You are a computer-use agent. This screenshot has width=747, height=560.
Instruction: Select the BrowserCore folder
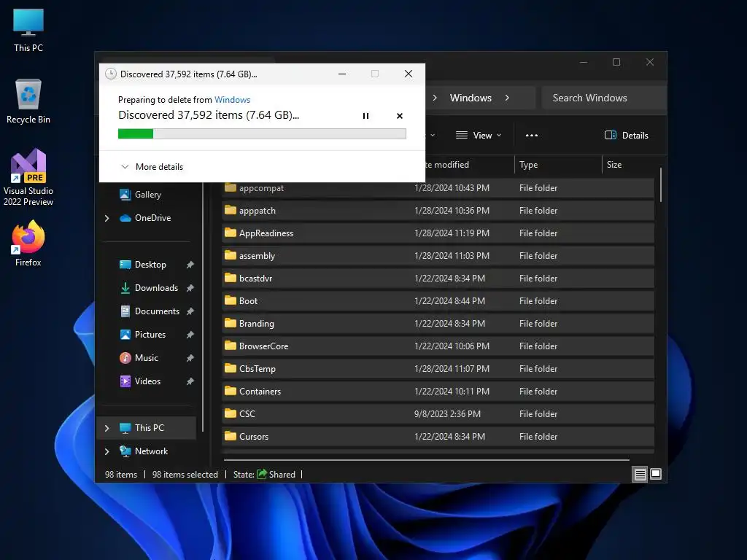point(438,346)
